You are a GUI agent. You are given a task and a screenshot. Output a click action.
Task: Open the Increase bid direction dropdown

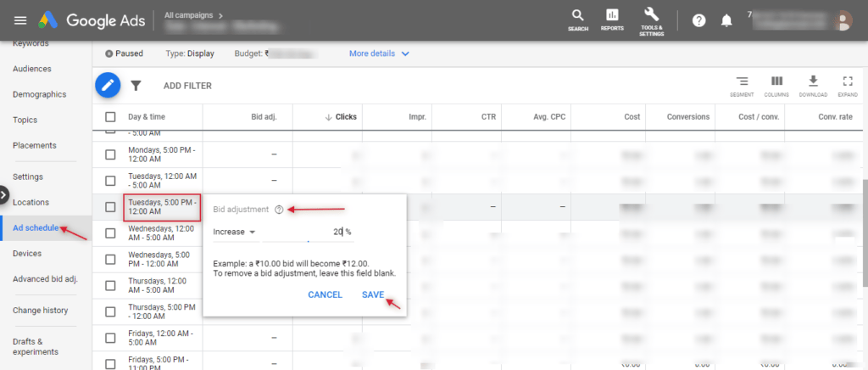(x=236, y=232)
